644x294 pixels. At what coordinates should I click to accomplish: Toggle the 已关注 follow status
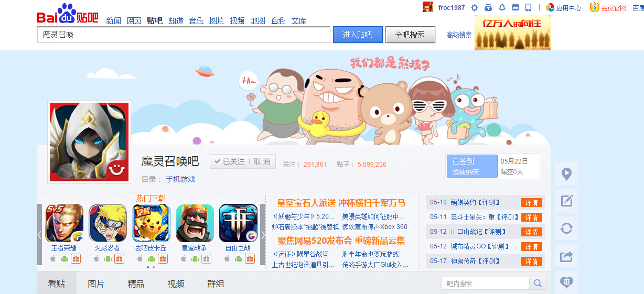229,161
